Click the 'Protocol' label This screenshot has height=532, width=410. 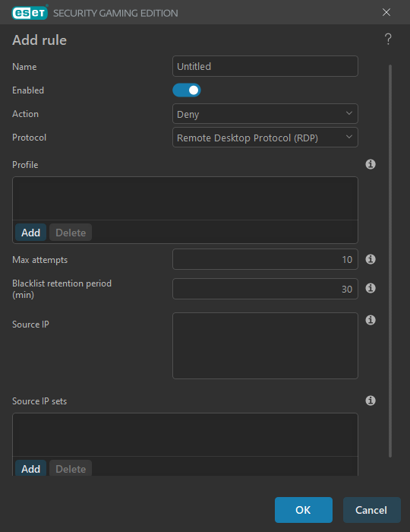tap(29, 138)
